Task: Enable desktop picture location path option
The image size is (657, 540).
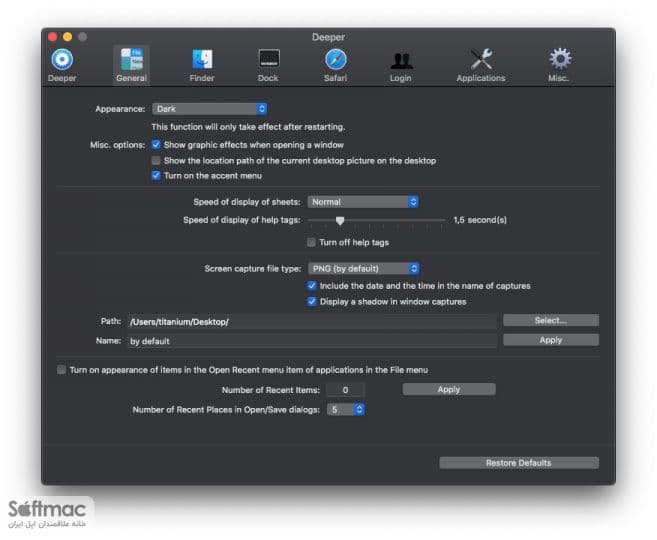Action: [156, 160]
